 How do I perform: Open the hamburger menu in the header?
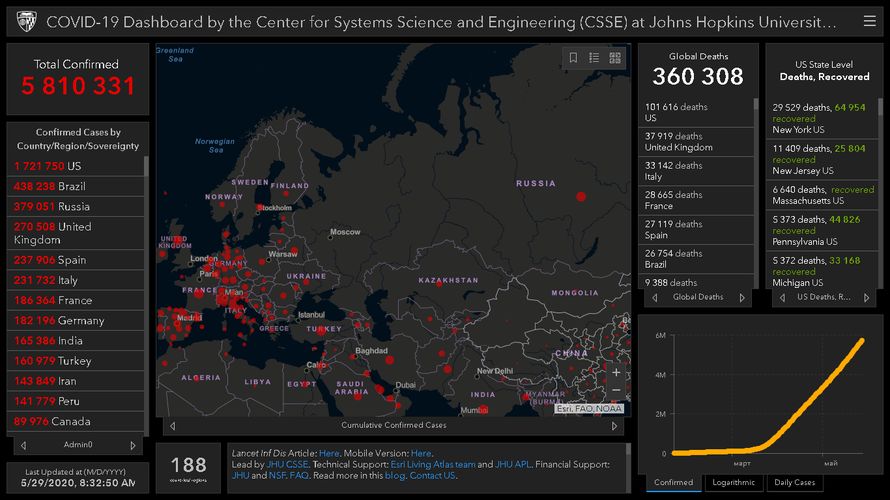coord(869,21)
